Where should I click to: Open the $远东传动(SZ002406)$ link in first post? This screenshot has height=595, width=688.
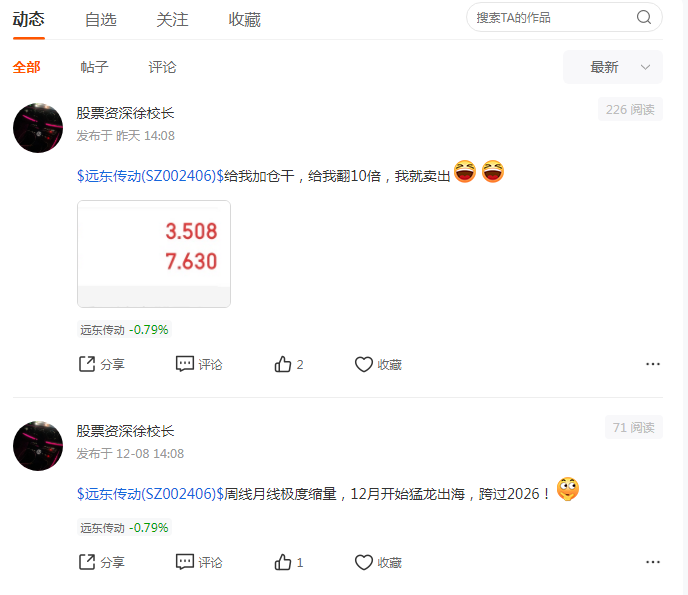[x=150, y=176]
